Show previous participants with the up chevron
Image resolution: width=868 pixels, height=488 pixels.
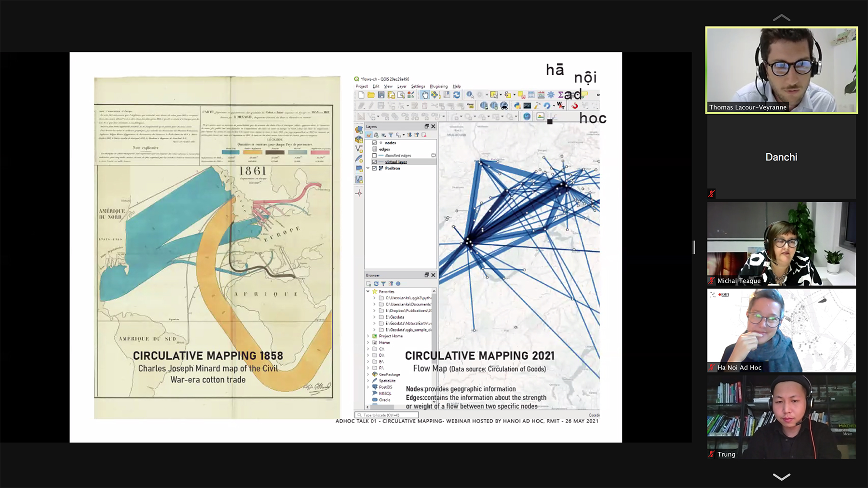coord(781,18)
